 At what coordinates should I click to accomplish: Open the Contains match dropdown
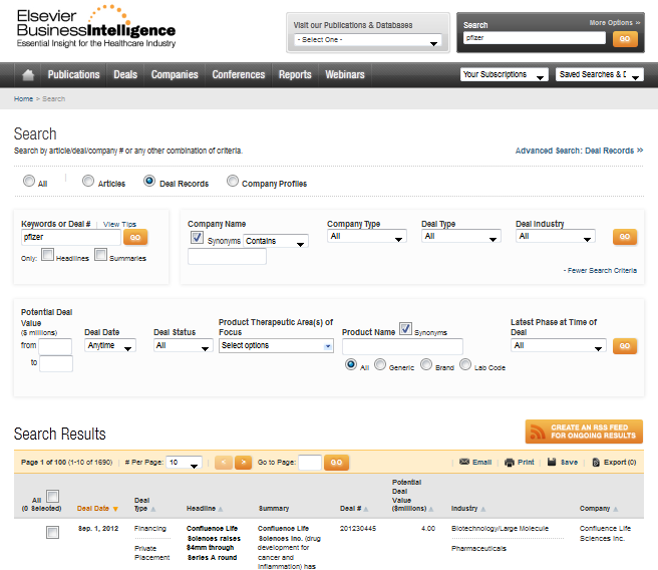[276, 241]
